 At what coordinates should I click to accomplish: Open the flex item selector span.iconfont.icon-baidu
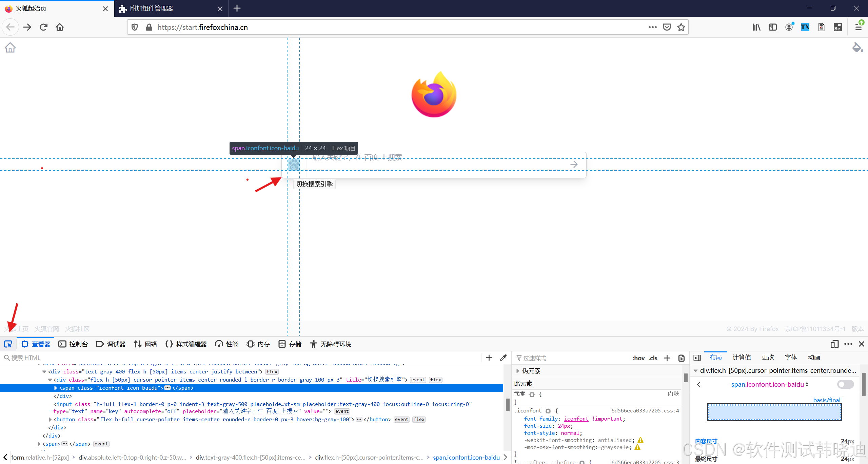pyautogui.click(x=770, y=384)
